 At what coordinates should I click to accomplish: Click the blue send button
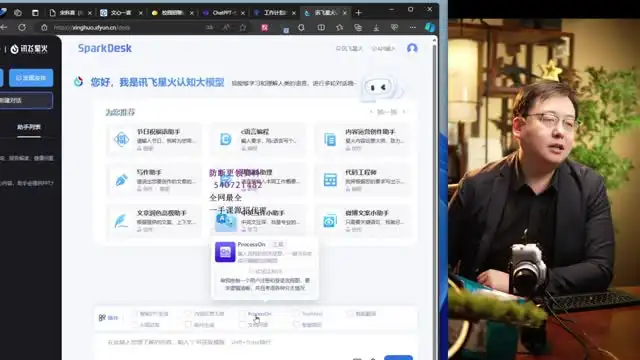click(398, 358)
